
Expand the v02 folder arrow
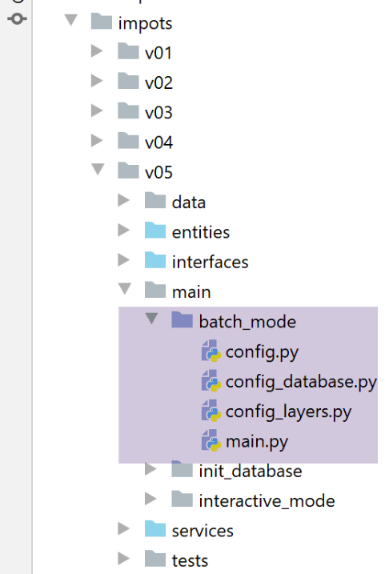coord(97,81)
